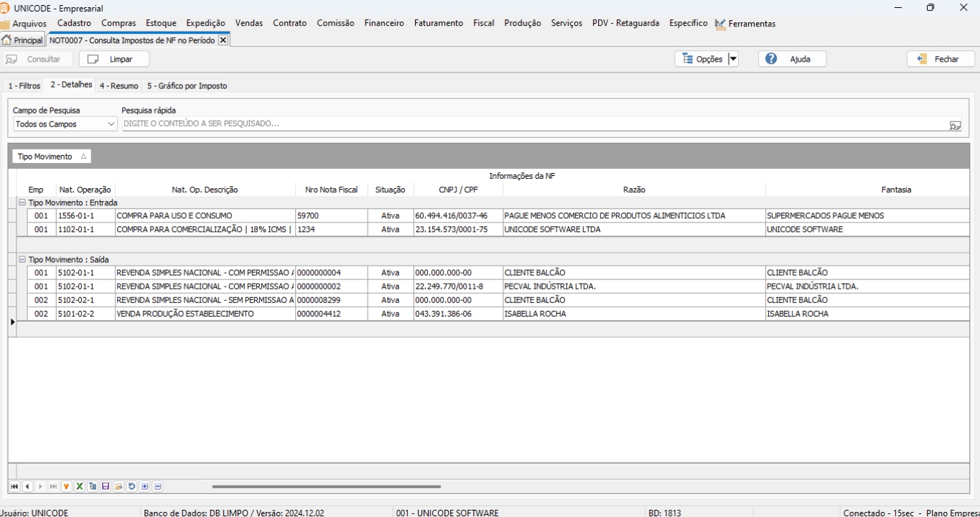Click the open folder layout icon
This screenshot has width=980, height=517.
118,486
